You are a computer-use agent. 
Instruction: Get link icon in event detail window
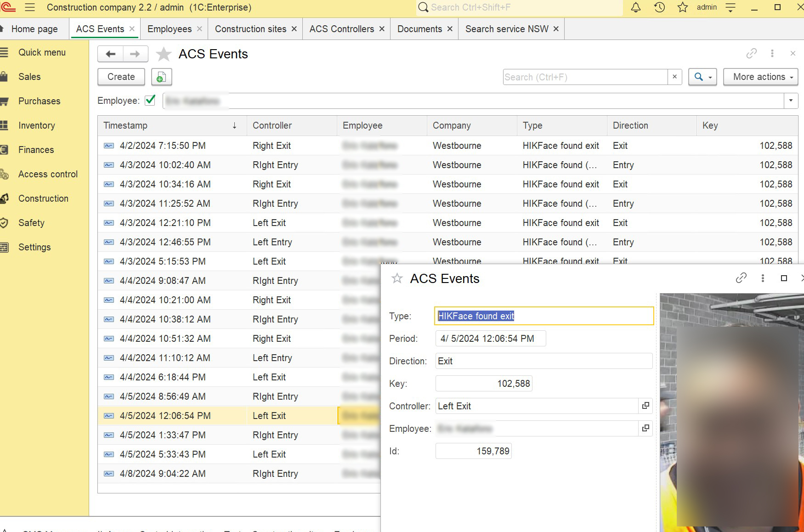point(741,278)
